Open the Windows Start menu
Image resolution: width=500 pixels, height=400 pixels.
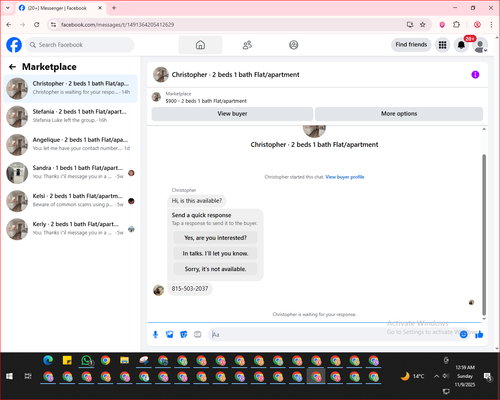(x=9, y=376)
